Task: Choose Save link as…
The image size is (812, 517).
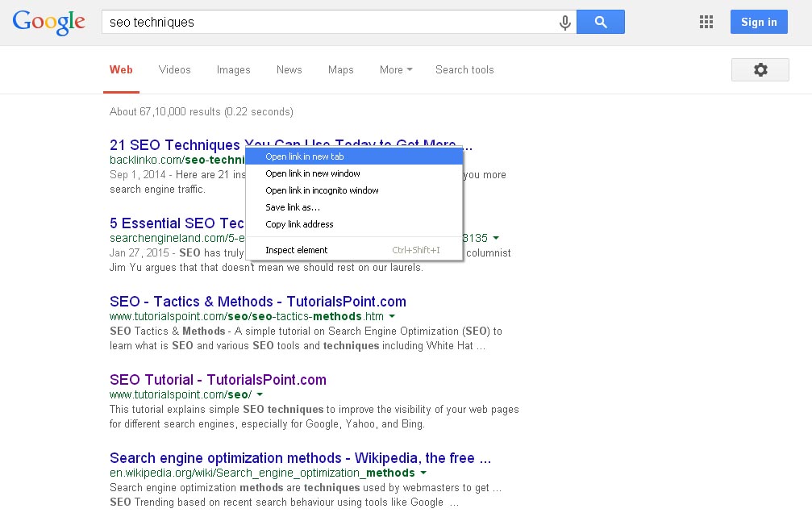Action: [x=354, y=207]
